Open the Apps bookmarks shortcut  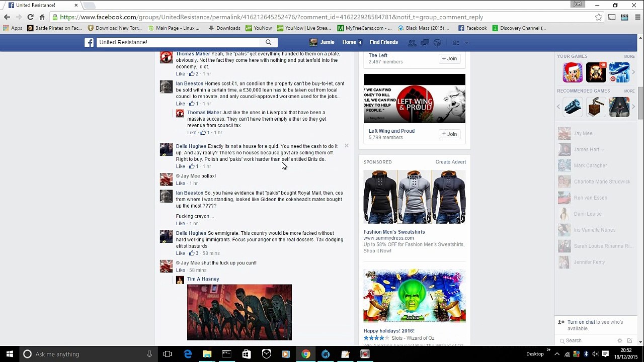point(13,28)
